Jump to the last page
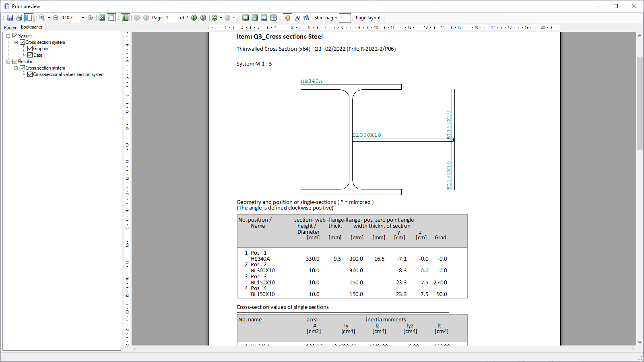644x362 pixels. [203, 18]
